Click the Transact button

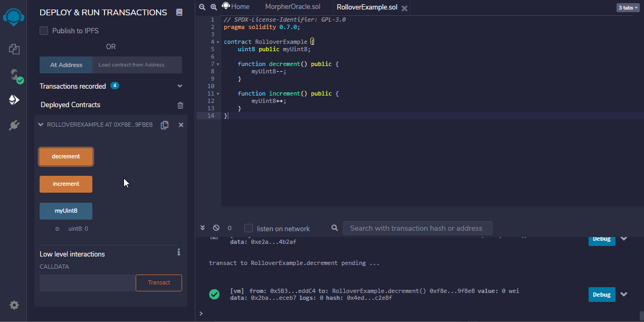point(159,283)
